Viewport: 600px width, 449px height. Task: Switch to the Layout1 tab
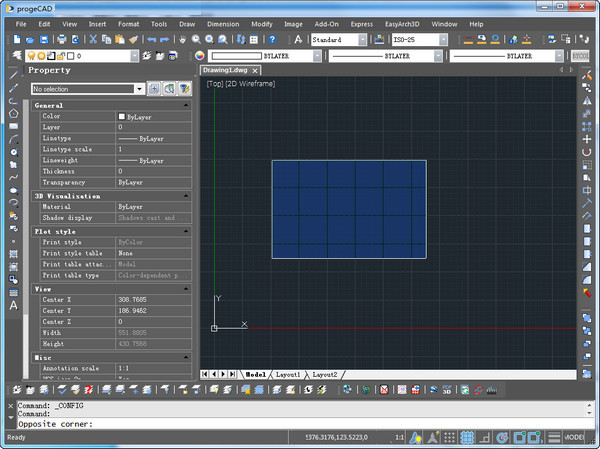(x=288, y=373)
